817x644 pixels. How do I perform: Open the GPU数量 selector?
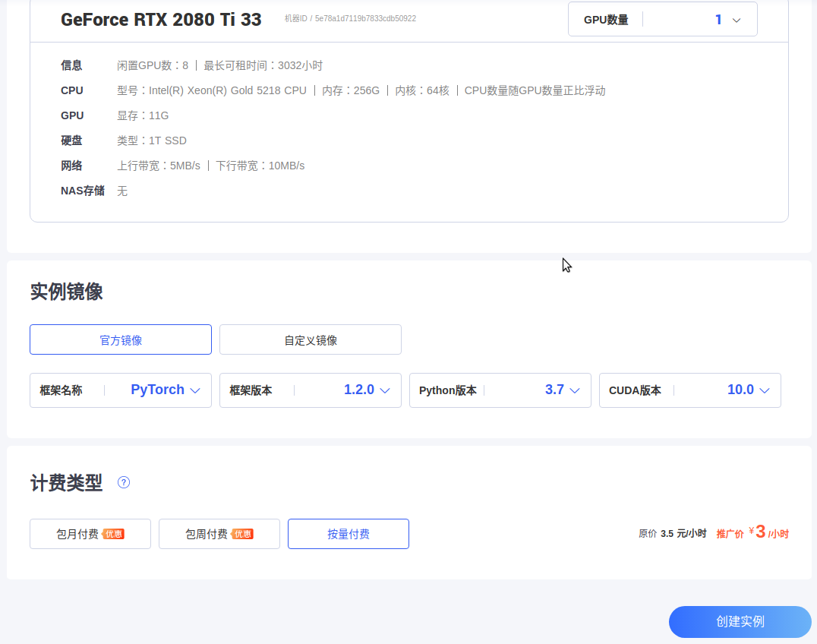click(x=662, y=19)
